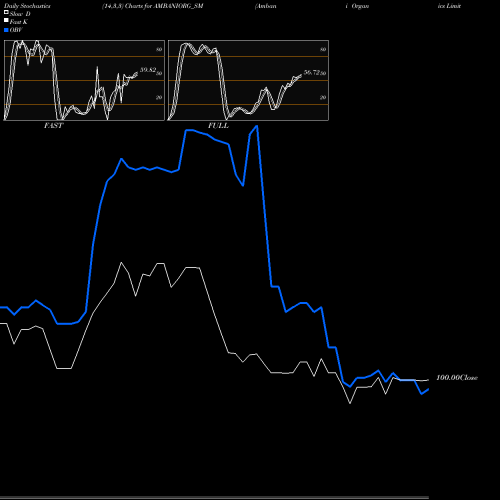Click the 100.00 Close price label

point(457,378)
